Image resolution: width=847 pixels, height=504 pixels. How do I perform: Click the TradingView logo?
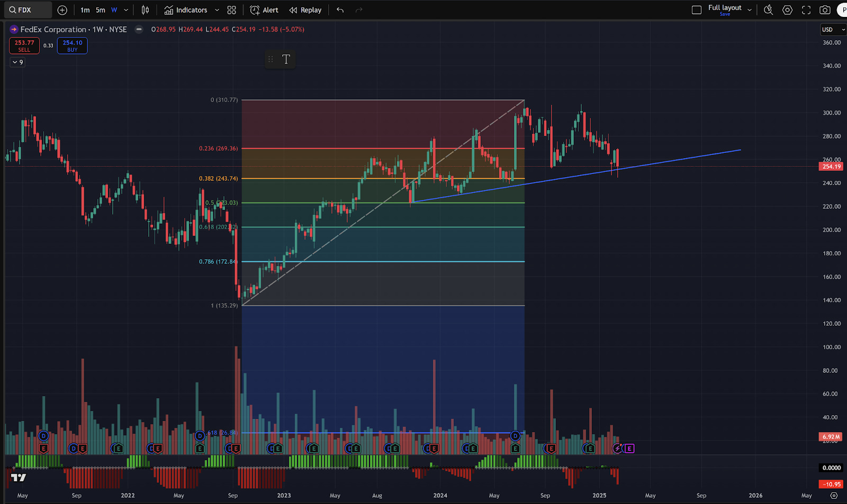coord(19,478)
